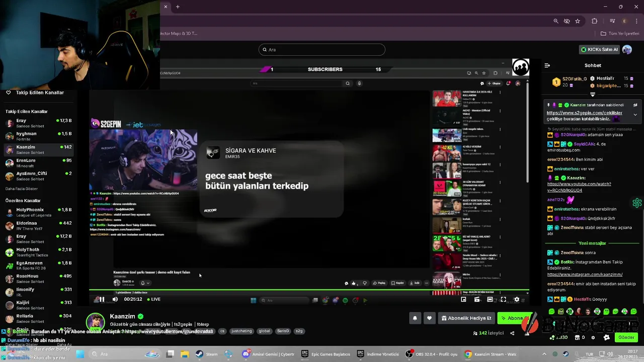Open RoseHeus recommended channel
644x362 pixels.
[39, 279]
